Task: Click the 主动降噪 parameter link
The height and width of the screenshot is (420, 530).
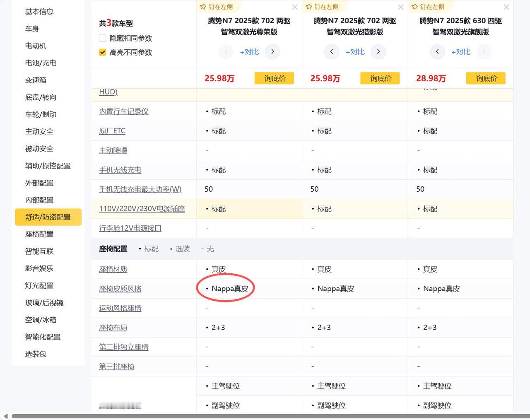Action: (113, 150)
